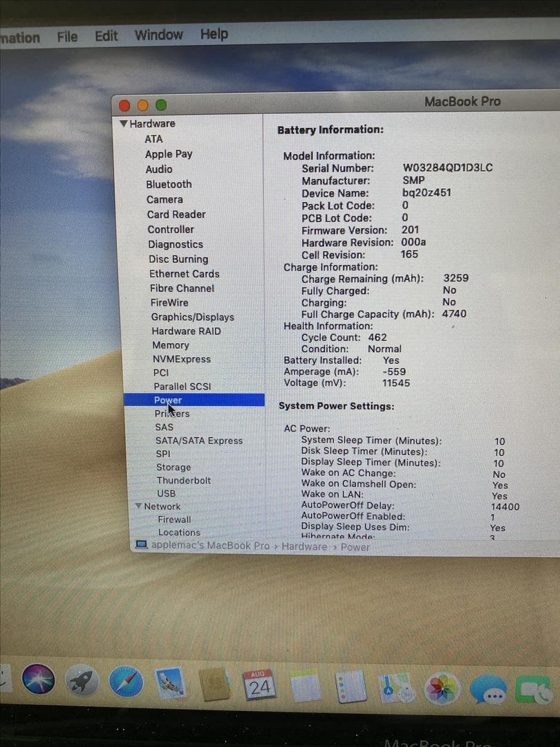
Task: Click serial number W03284QD1D3LC
Action: [447, 167]
